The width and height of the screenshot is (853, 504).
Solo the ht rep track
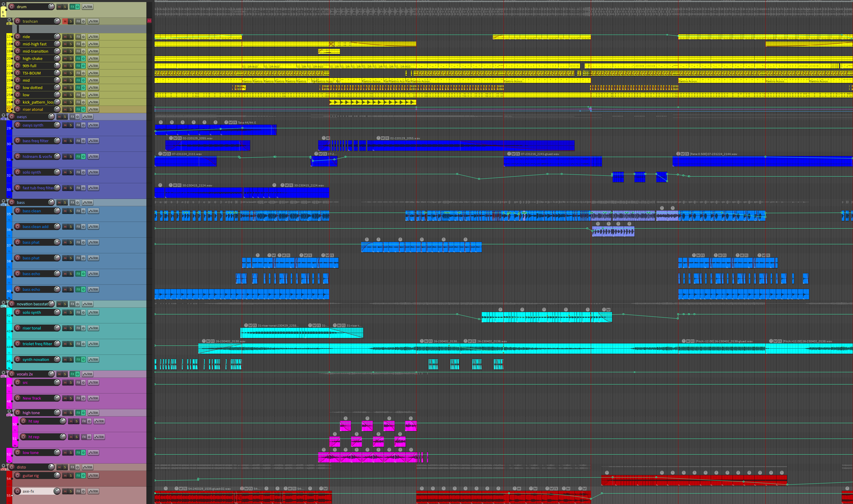point(77,437)
